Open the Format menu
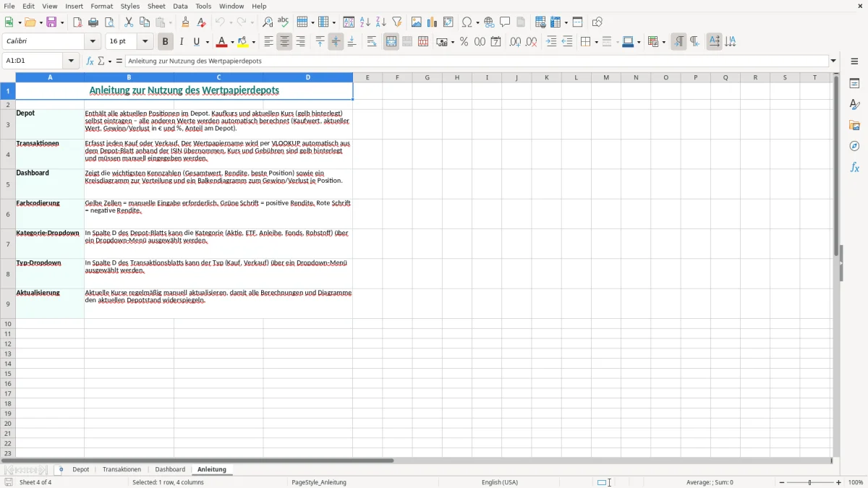Viewport: 868px width, 488px height. pos(102,6)
